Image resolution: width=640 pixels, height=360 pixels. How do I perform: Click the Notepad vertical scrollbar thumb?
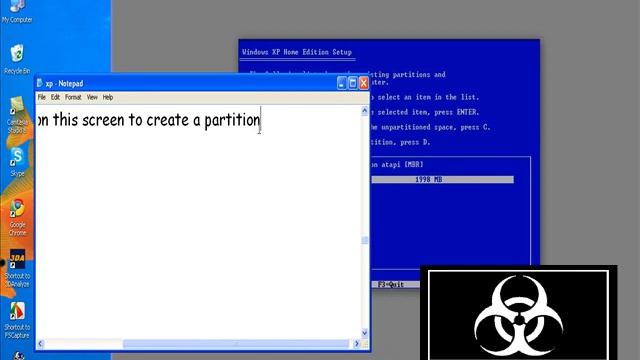pos(364,240)
